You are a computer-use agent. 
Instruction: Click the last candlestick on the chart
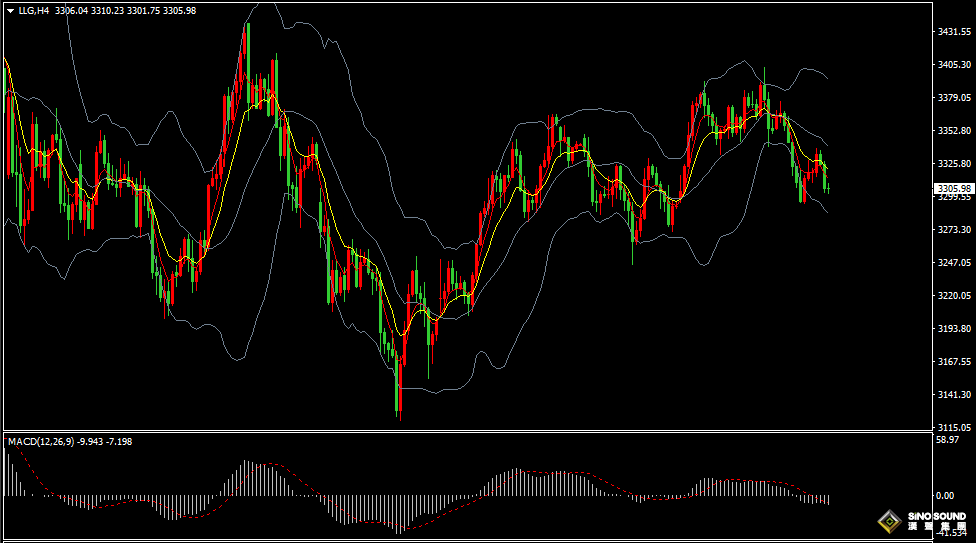[x=828, y=187]
